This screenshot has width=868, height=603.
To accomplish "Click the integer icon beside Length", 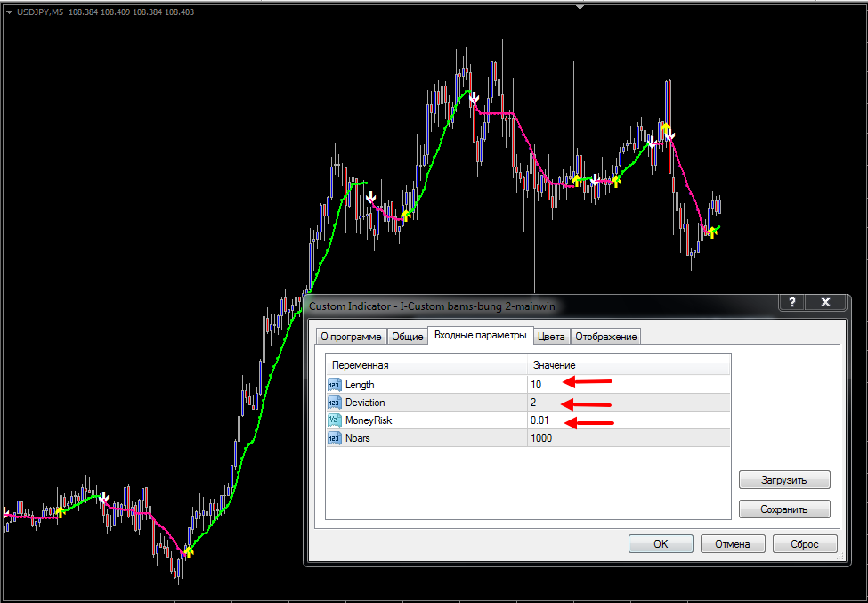I will tap(335, 384).
